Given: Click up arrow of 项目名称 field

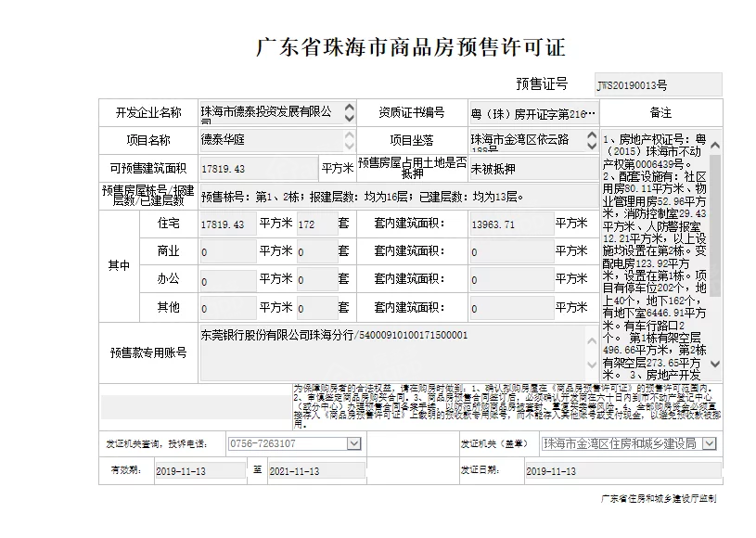Looking at the screenshot, I should tap(350, 135).
